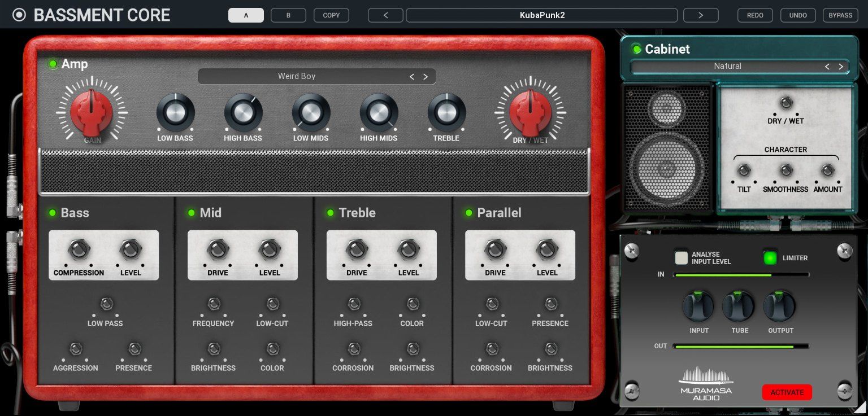Advance to next amp model with right chevron

pos(426,76)
